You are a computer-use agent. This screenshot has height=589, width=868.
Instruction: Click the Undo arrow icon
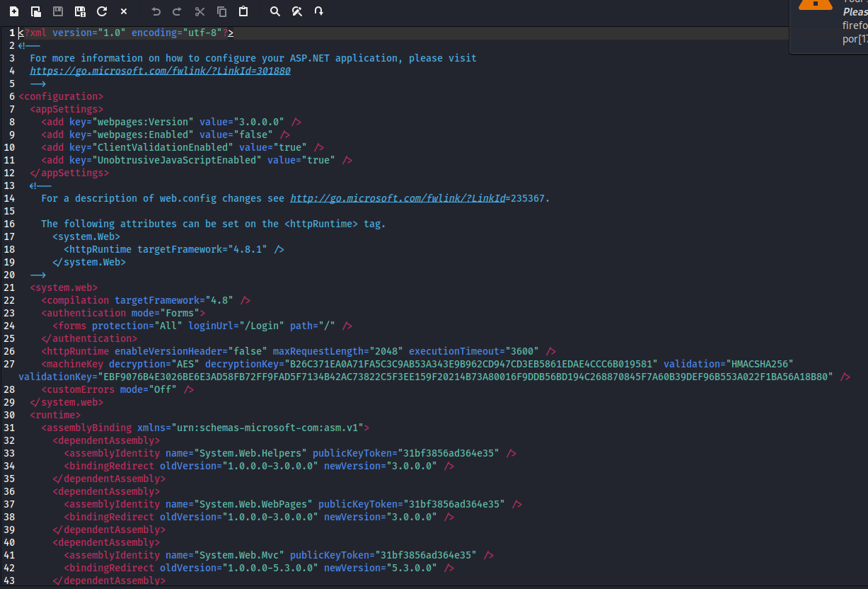(x=156, y=11)
